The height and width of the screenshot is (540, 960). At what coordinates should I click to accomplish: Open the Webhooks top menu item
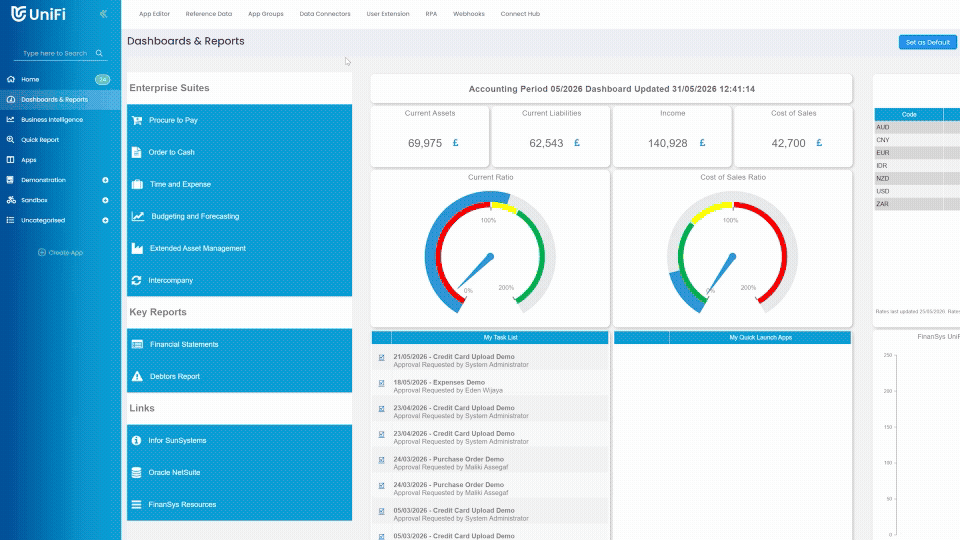pyautogui.click(x=468, y=13)
